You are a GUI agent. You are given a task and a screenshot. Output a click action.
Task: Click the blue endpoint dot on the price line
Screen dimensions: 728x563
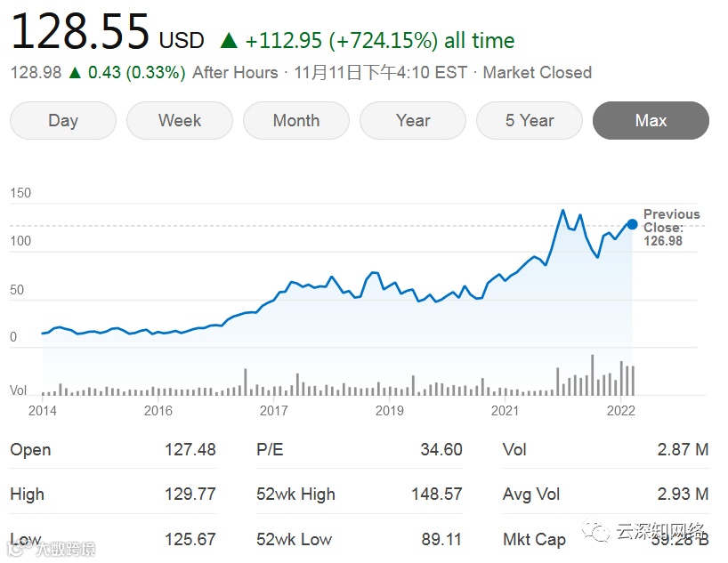632,225
